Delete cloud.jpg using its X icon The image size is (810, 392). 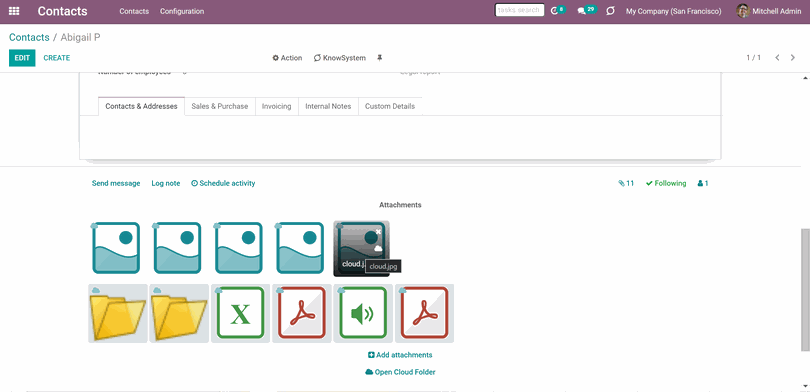(x=379, y=231)
